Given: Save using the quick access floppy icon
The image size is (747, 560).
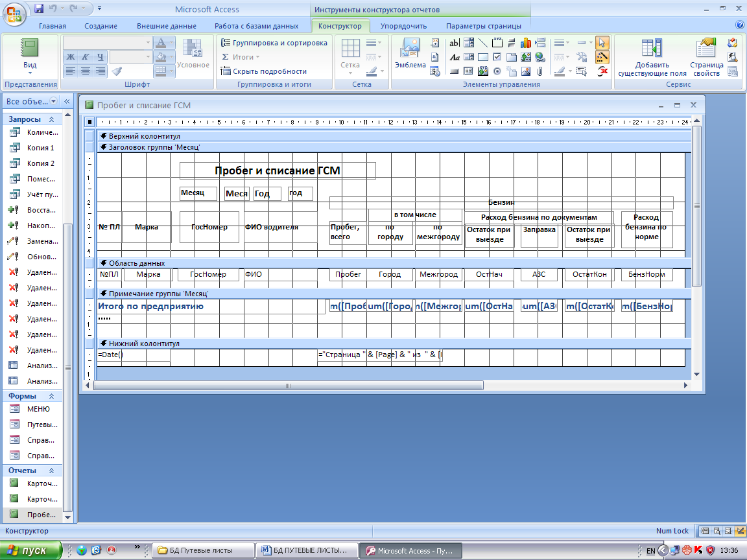Looking at the screenshot, I should tap(39, 8).
